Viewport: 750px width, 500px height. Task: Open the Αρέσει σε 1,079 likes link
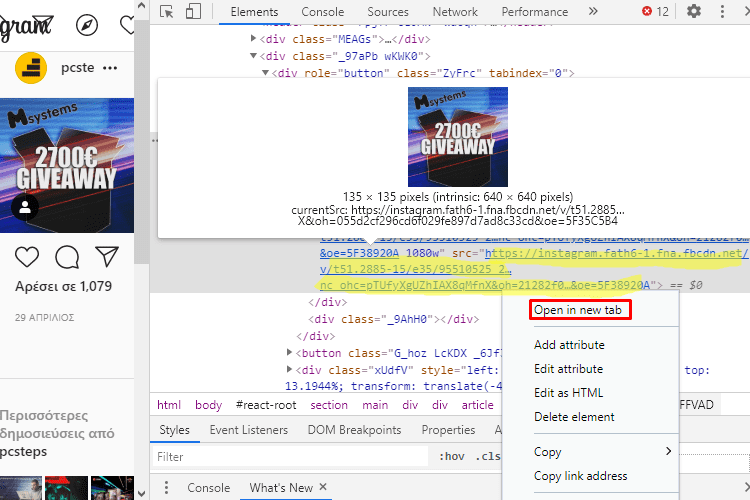[63, 286]
